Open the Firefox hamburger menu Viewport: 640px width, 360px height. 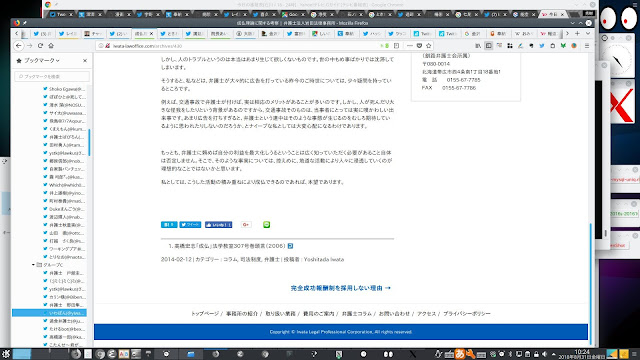(587, 46)
